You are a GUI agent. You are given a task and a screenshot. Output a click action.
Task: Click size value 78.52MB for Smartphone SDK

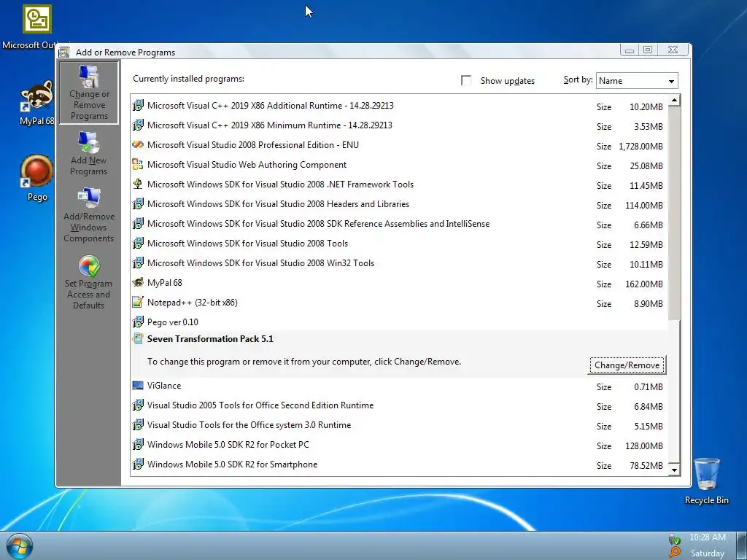(646, 466)
